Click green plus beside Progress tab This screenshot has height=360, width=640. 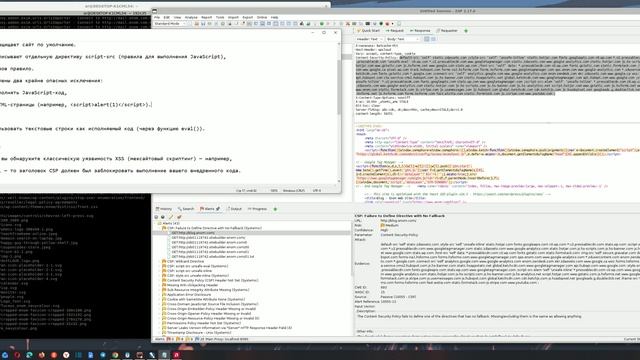pos(275,209)
